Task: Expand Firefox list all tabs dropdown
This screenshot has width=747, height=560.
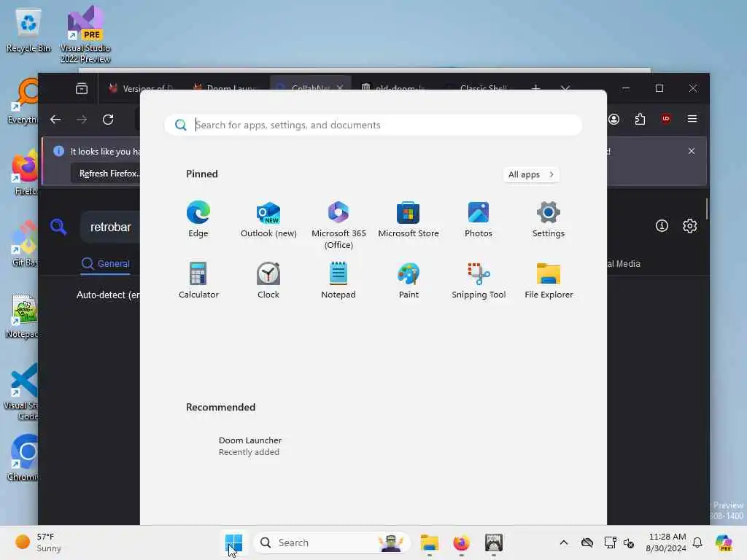Action: coord(565,88)
